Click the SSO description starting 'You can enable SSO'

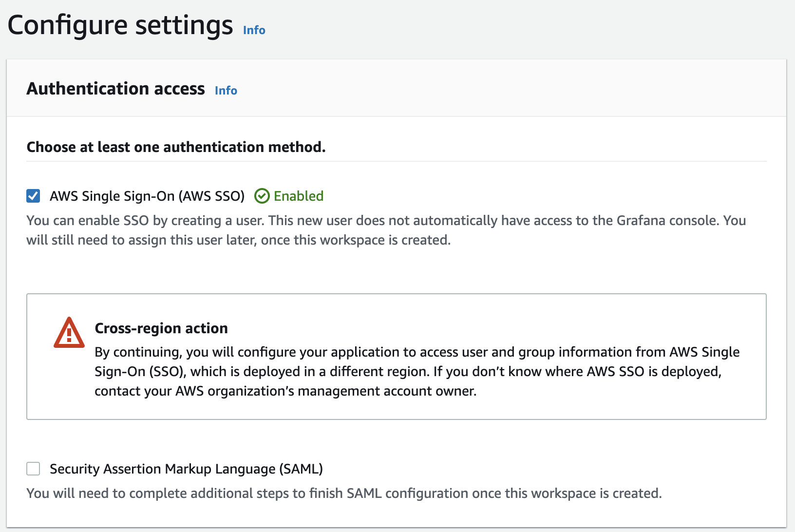tap(386, 230)
